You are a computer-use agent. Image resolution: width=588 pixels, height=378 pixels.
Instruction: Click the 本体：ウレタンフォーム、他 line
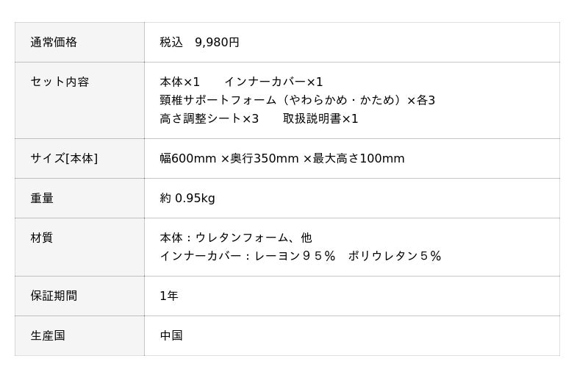pos(236,238)
